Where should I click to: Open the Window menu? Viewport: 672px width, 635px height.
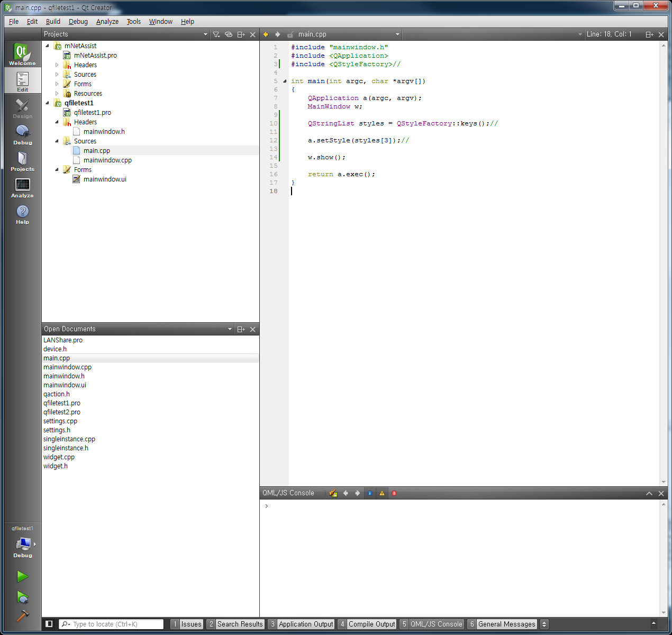pos(160,22)
